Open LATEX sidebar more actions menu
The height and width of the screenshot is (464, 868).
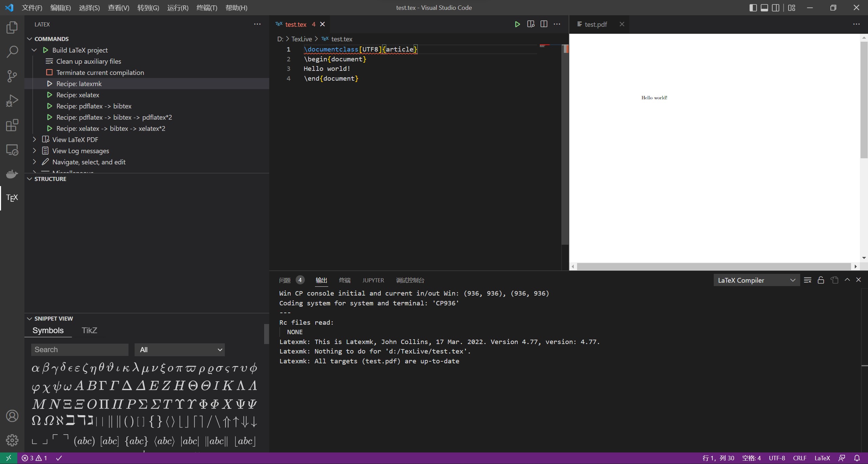pos(257,24)
